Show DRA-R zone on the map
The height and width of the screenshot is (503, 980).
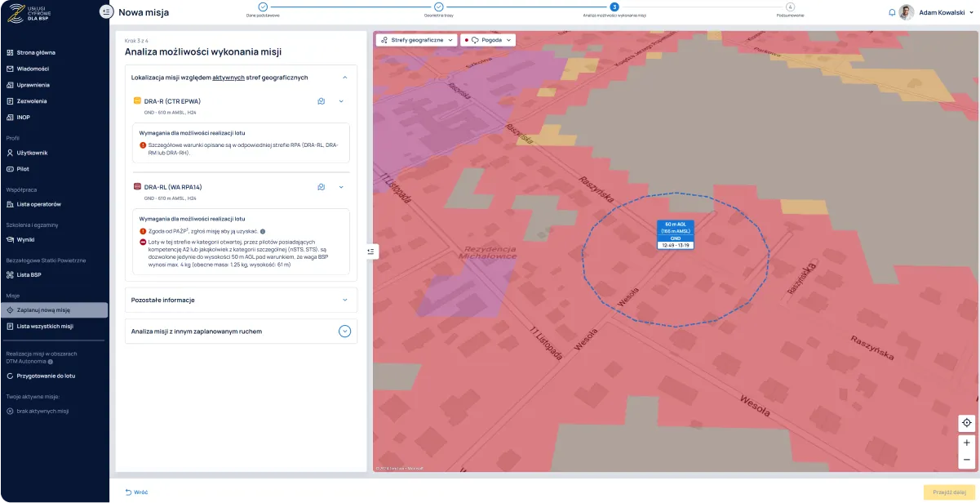point(321,101)
